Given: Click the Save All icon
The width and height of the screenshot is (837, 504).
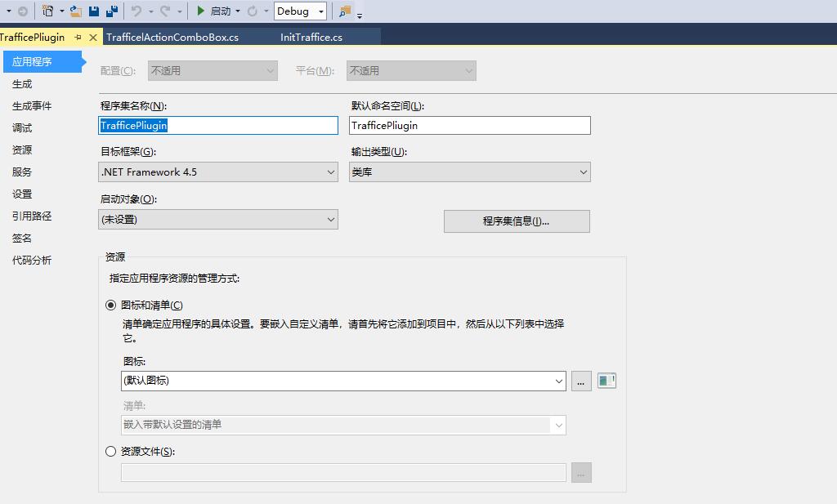Looking at the screenshot, I should tap(112, 11).
